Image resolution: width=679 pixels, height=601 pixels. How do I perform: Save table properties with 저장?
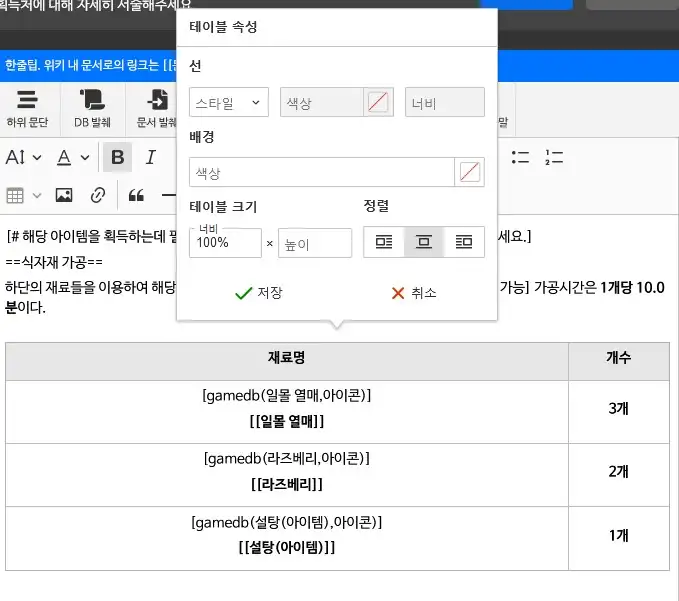point(258,293)
